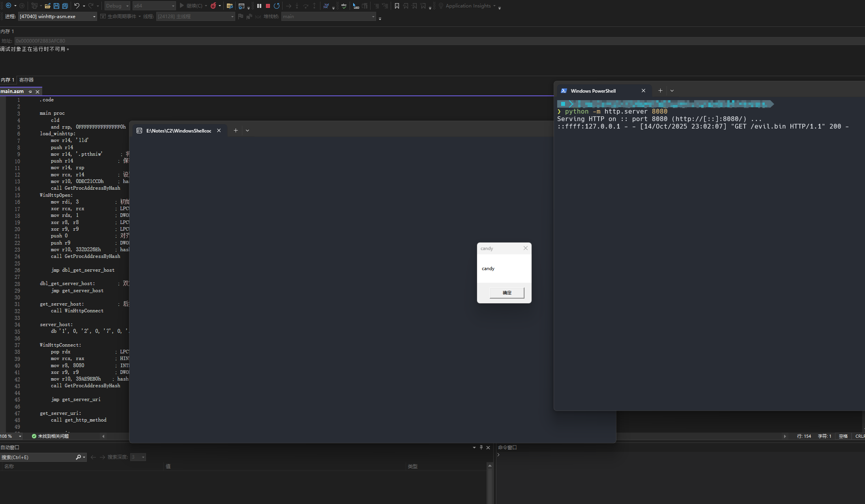Screen dimensions: 865x504
Task: Switch to the 寄存器 tab
Action: point(26,80)
